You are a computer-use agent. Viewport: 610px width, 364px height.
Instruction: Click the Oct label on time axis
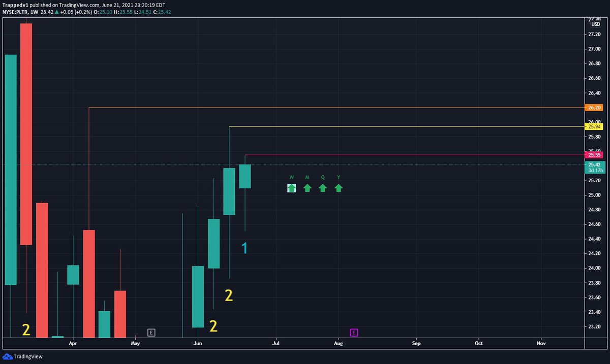[479, 343]
